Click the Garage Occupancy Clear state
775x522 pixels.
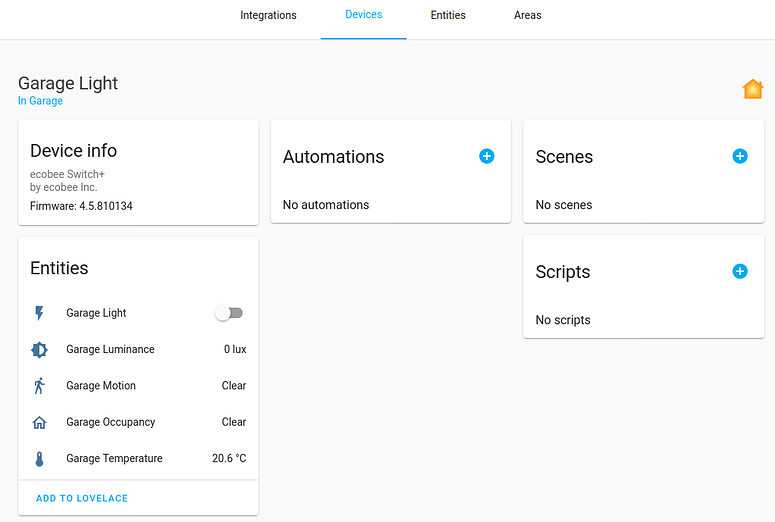coord(234,422)
